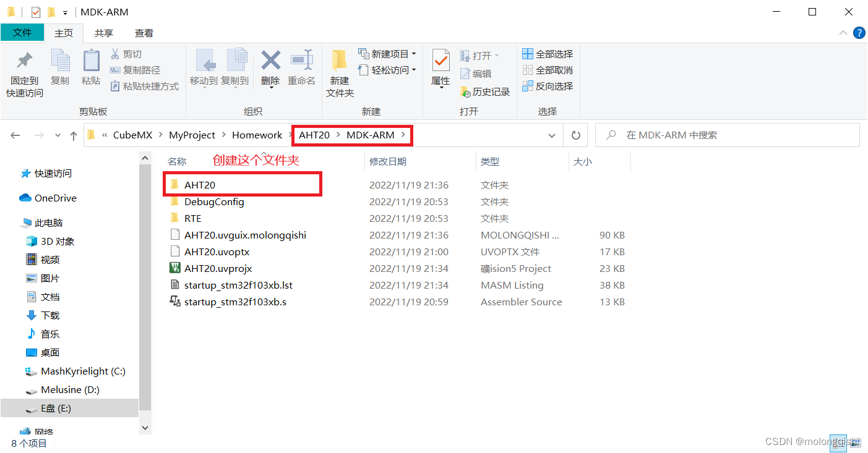Image resolution: width=868 pixels, height=453 pixels.
Task: Click AHT20 in the breadcrumb path
Action: 314,135
